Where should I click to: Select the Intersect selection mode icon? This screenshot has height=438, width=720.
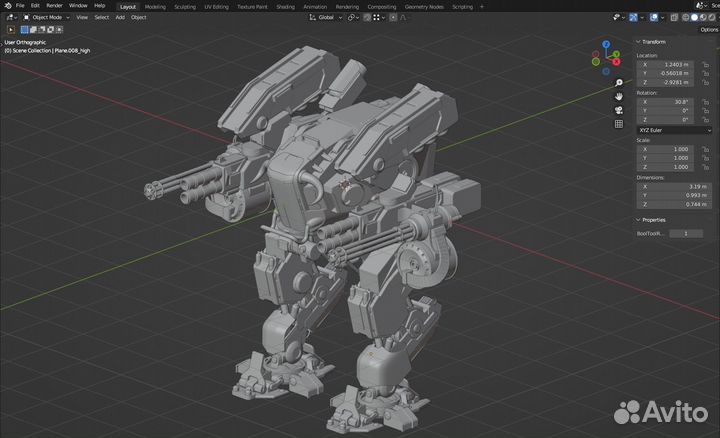[x=59, y=29]
